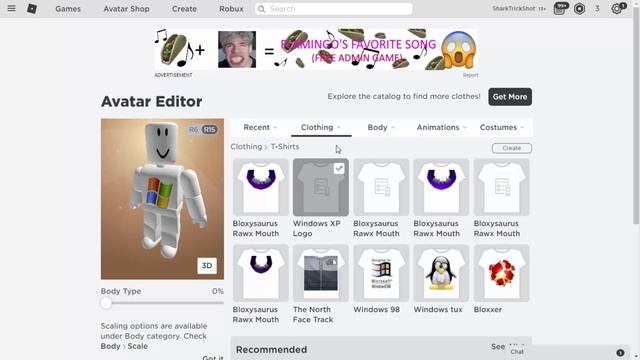
Task: Report the advertisement banner
Action: pos(470,75)
